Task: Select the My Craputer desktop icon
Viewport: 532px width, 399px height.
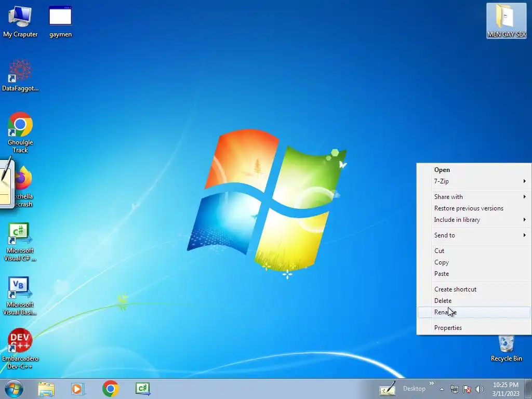Action: [20, 21]
